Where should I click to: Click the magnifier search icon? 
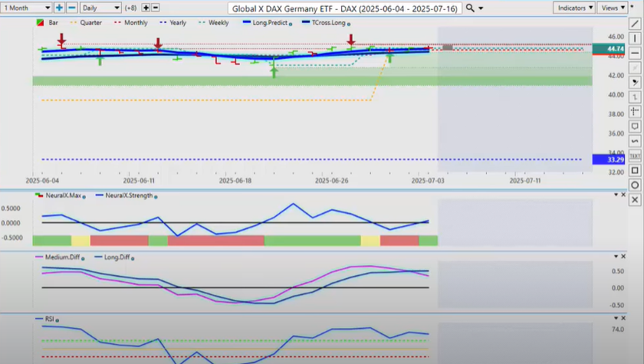(x=469, y=8)
